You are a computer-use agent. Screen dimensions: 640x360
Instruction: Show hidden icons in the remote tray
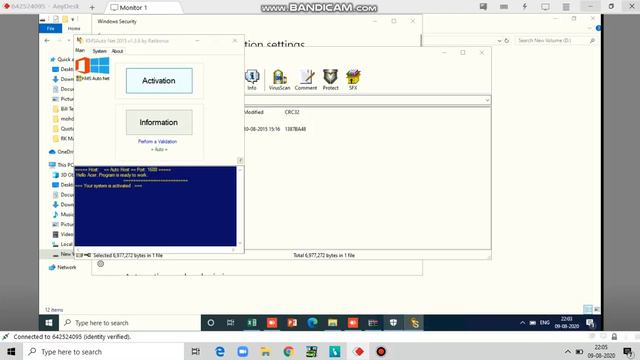coord(522,323)
